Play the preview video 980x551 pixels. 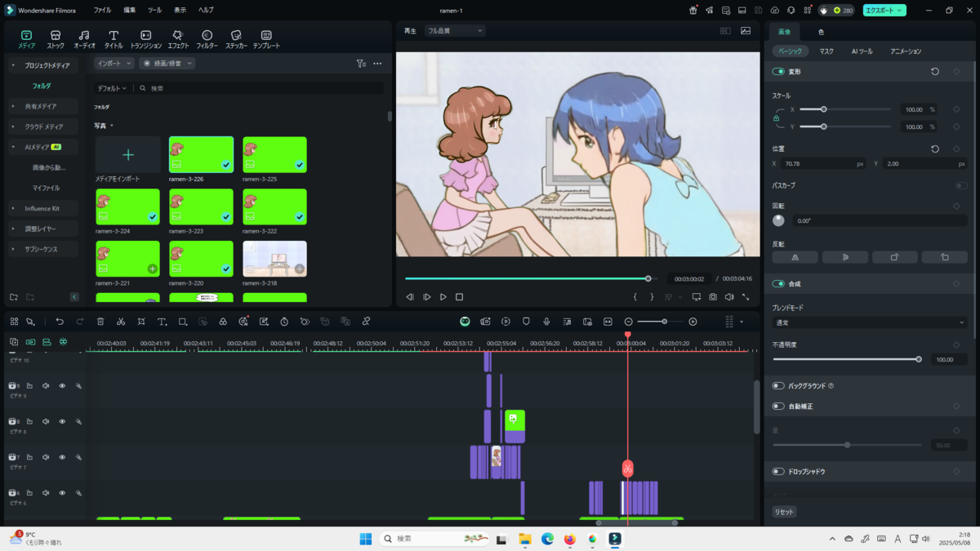[x=443, y=297]
